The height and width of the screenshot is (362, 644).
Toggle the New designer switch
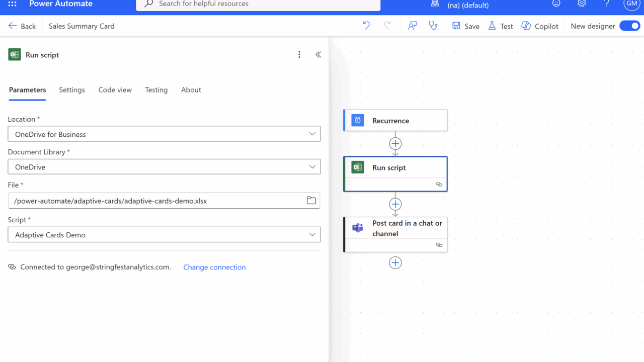(629, 26)
